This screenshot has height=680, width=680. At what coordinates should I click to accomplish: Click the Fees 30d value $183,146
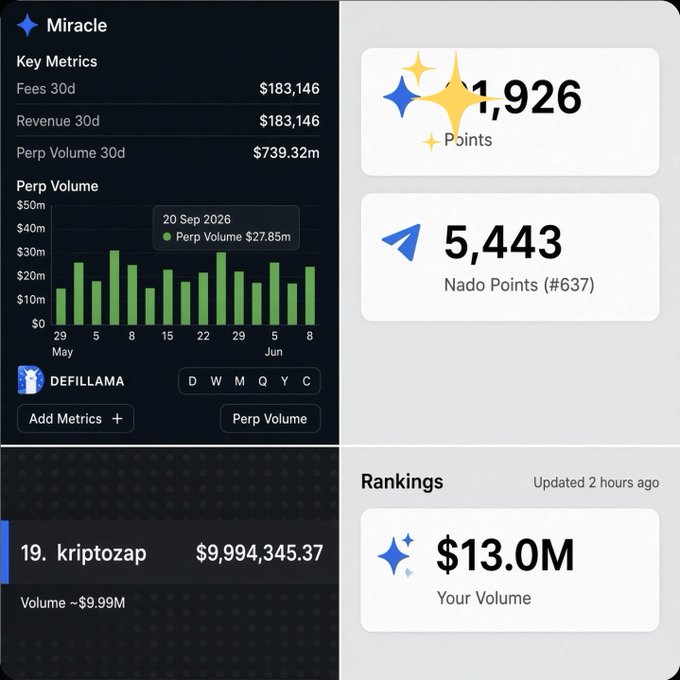tap(289, 88)
